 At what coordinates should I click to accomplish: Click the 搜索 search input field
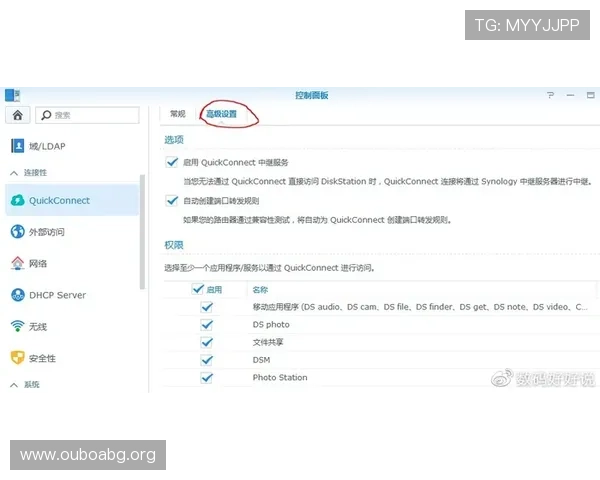tap(87, 115)
